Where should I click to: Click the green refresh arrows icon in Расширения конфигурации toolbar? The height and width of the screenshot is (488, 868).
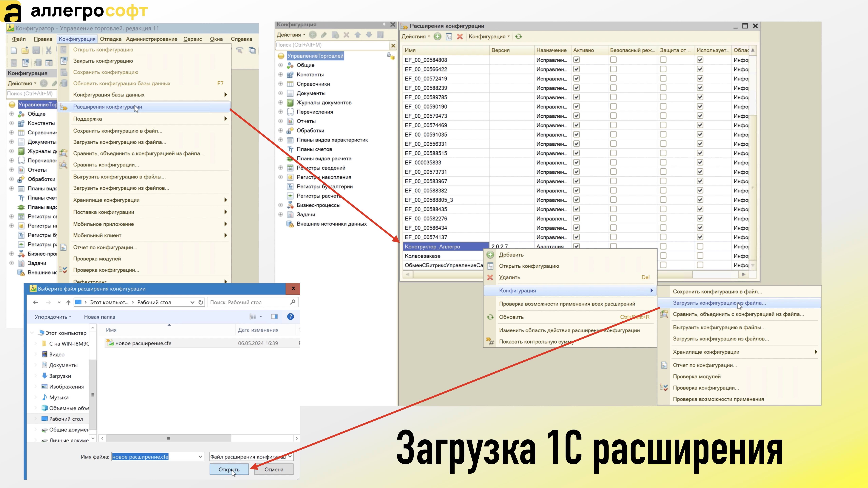[x=519, y=36]
